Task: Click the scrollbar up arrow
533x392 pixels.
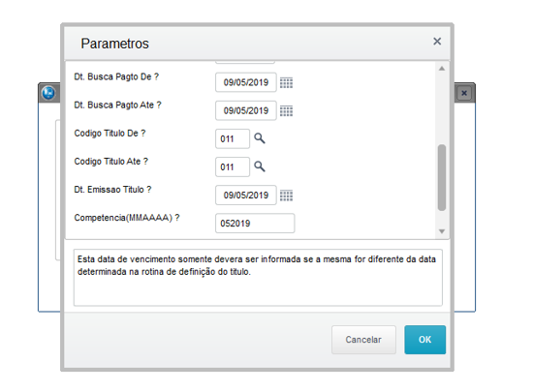Action: pyautogui.click(x=442, y=69)
